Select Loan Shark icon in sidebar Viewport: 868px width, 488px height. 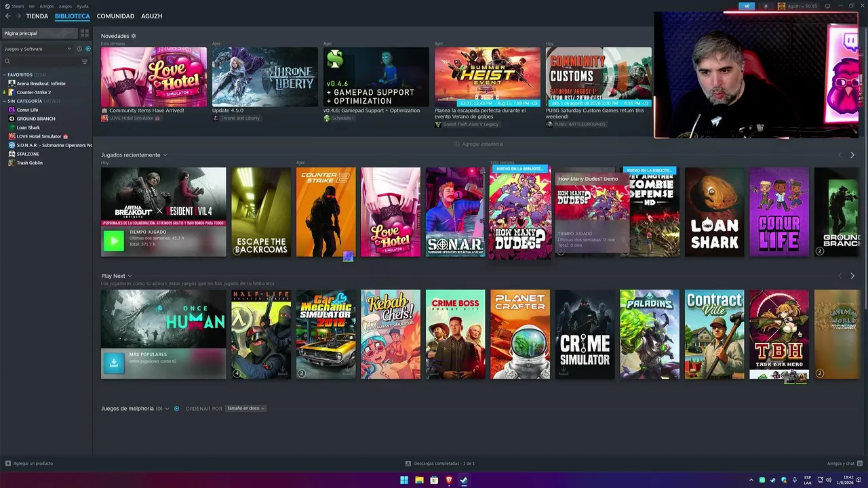(x=12, y=127)
